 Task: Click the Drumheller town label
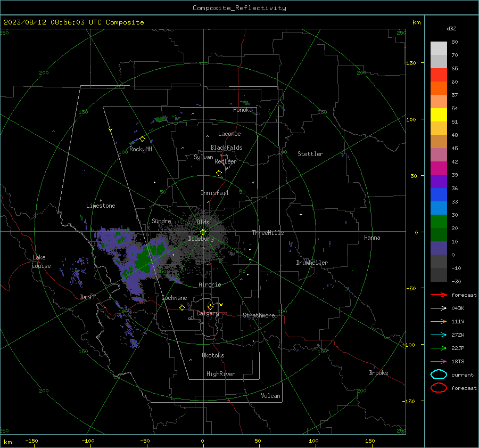click(312, 263)
